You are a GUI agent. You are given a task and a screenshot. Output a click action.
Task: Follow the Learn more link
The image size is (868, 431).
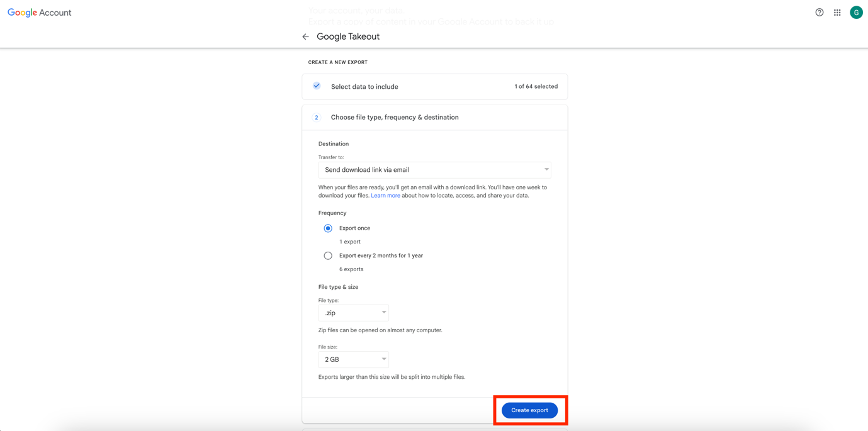(385, 196)
